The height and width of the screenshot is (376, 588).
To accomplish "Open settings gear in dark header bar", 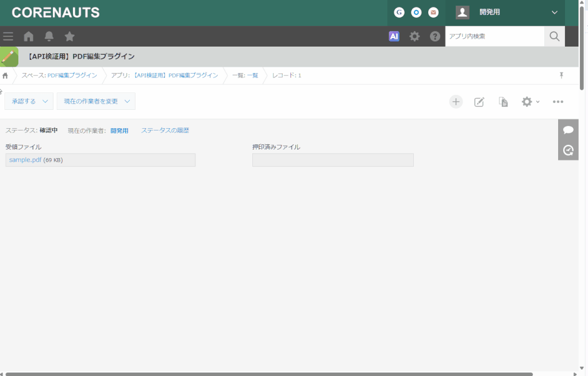I will pos(414,36).
